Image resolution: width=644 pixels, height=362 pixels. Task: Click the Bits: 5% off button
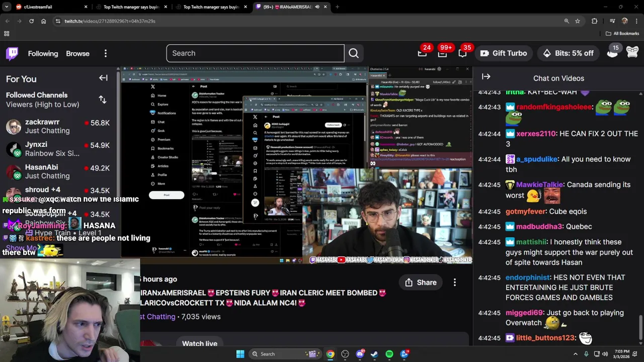(568, 53)
